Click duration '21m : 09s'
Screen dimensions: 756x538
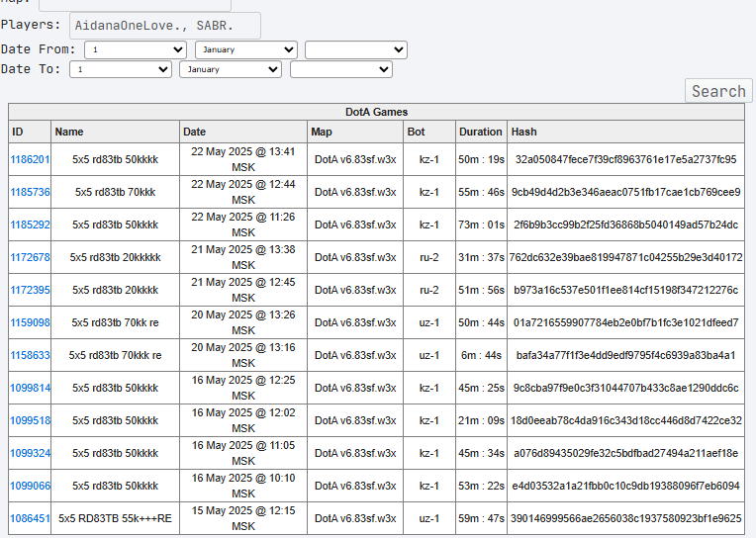(481, 420)
